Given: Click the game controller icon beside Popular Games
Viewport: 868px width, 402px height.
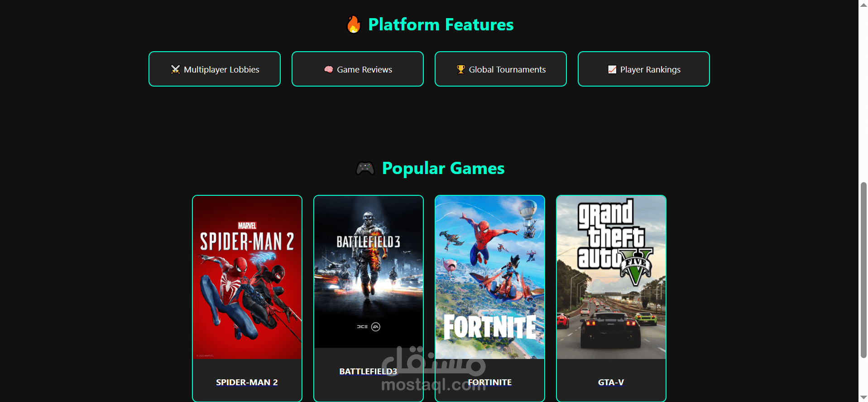Looking at the screenshot, I should (x=365, y=169).
